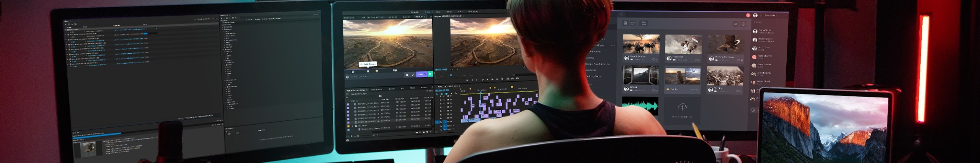Click the green send comment arrow button
Screen dimensions: 980x163
pyautogui.click(x=430, y=74)
